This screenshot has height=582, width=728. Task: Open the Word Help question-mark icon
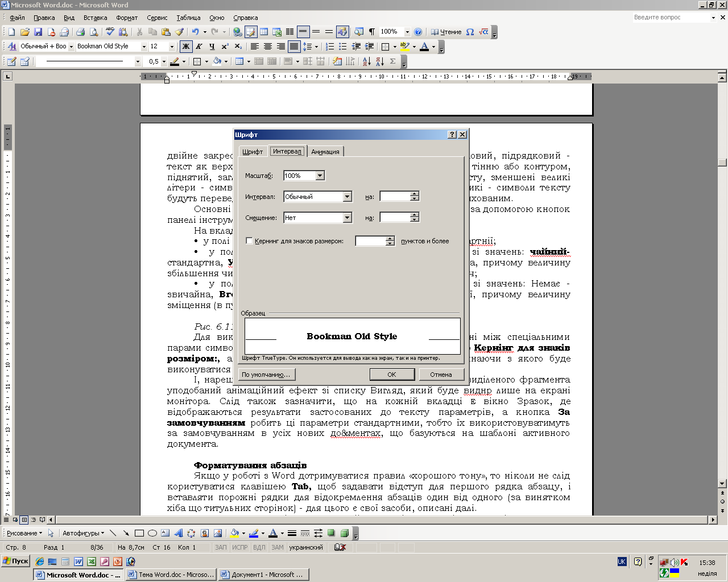tap(418, 32)
